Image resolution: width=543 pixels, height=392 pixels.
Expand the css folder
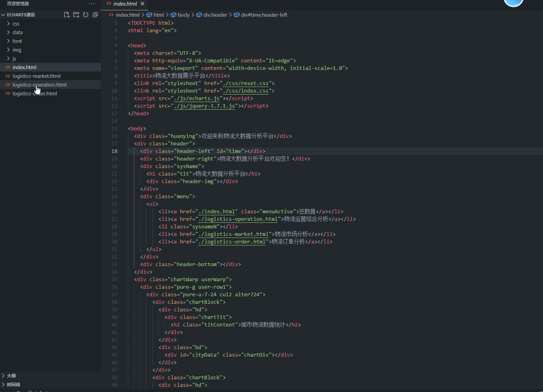point(16,24)
